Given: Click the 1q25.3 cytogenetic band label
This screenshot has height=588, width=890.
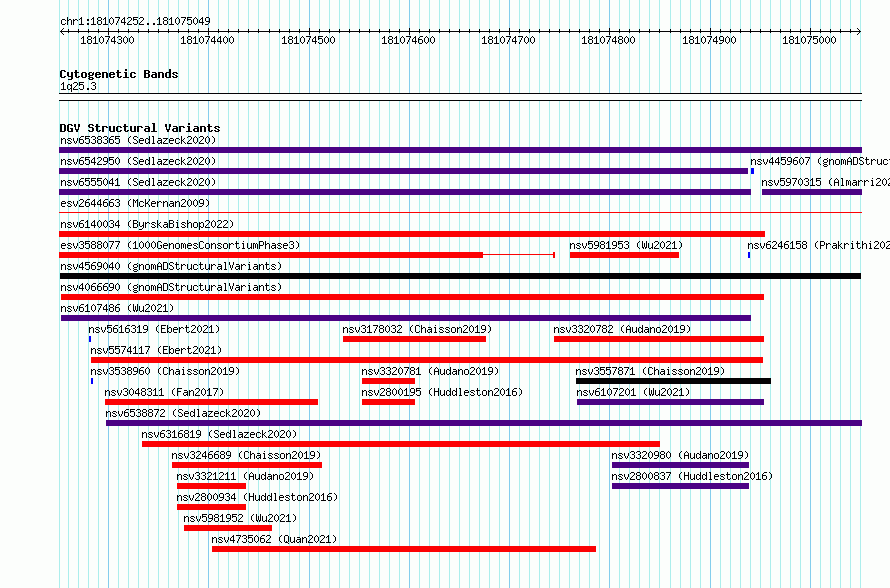Looking at the screenshot, I should pos(78,86).
